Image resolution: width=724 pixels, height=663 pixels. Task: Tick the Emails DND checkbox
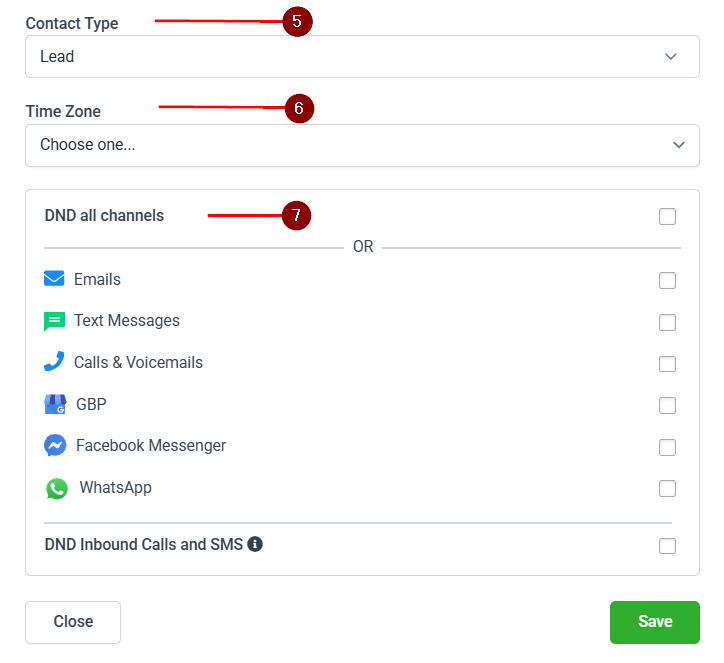667,281
